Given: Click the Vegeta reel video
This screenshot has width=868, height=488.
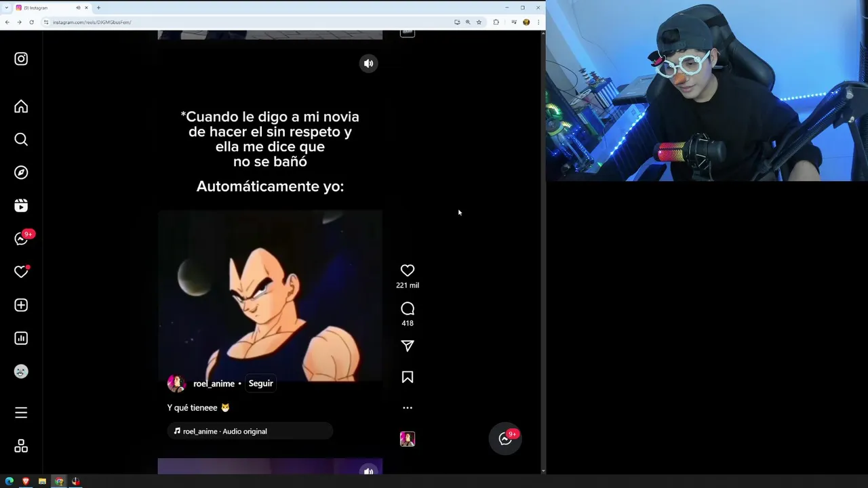Looking at the screenshot, I should coord(270,296).
